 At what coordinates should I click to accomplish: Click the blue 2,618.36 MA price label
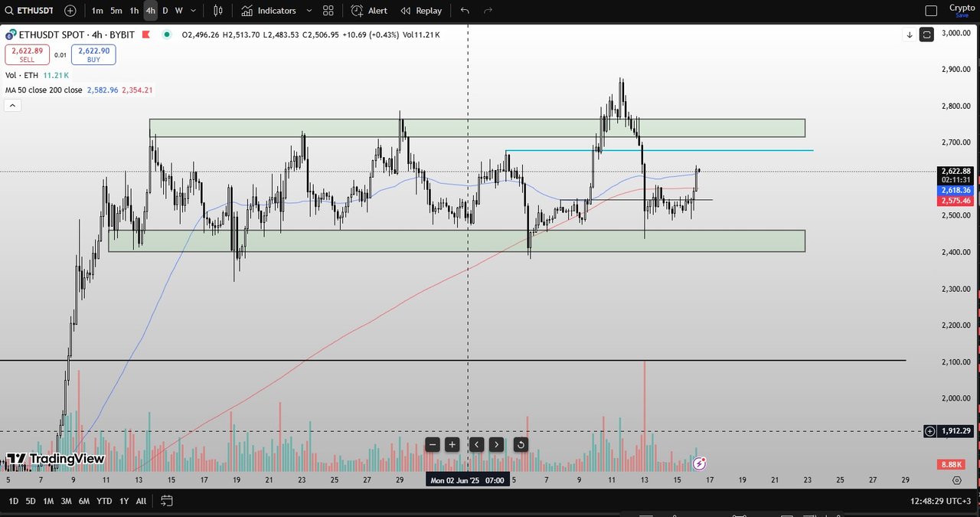(x=956, y=190)
